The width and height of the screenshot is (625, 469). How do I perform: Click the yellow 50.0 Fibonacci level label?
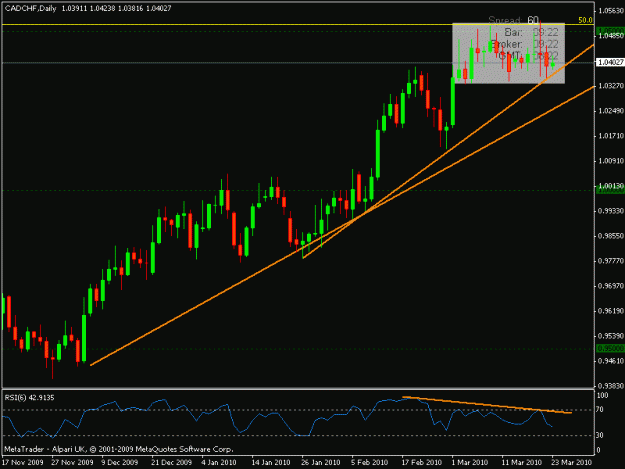point(585,20)
